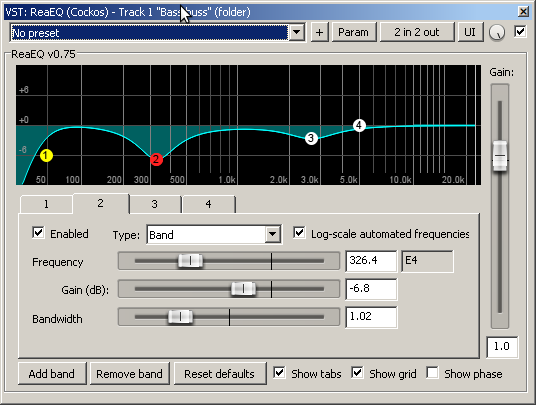The height and width of the screenshot is (405, 536).
Task: Click the Bandwidth value field 1.02
Action: [371, 317]
